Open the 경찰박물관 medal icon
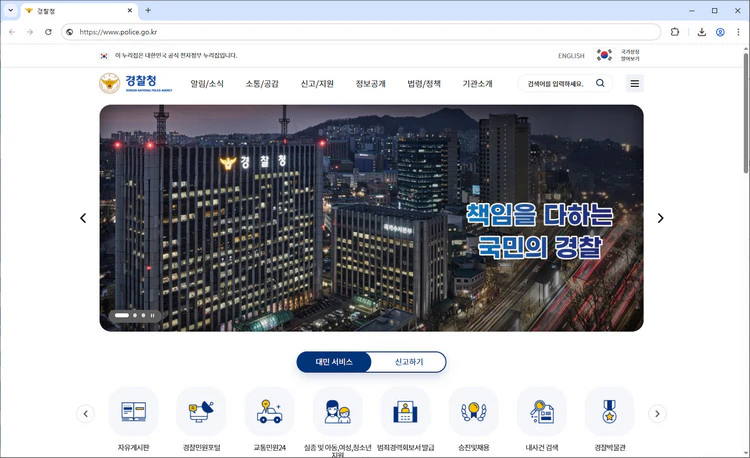 (x=610, y=412)
